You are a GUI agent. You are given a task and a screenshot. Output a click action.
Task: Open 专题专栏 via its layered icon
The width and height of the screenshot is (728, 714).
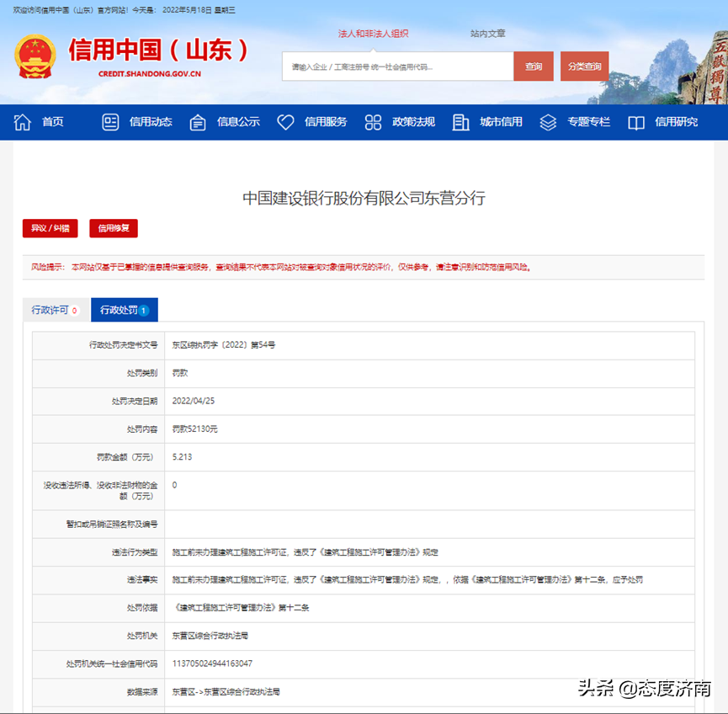[x=549, y=121]
